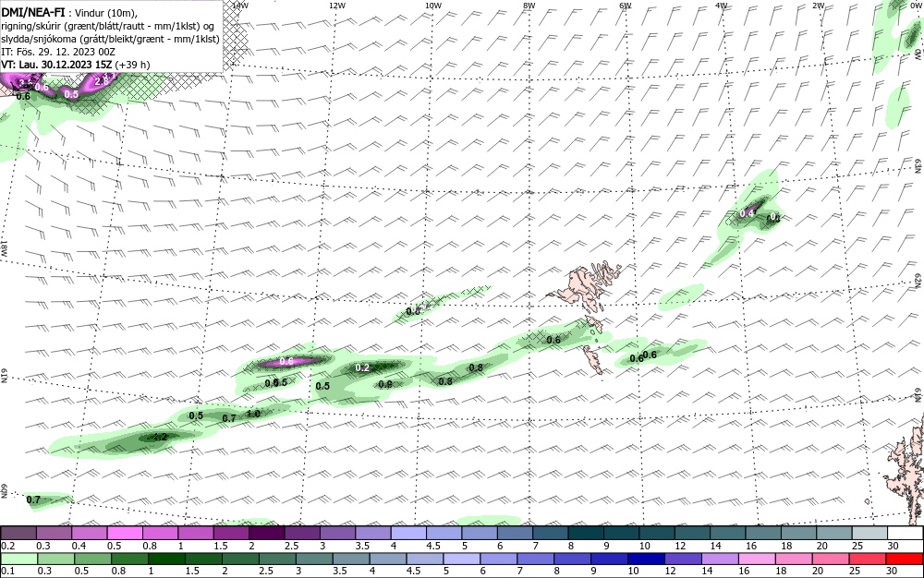
Task: Click the 6W longitude label at top
Action: [x=626, y=6]
